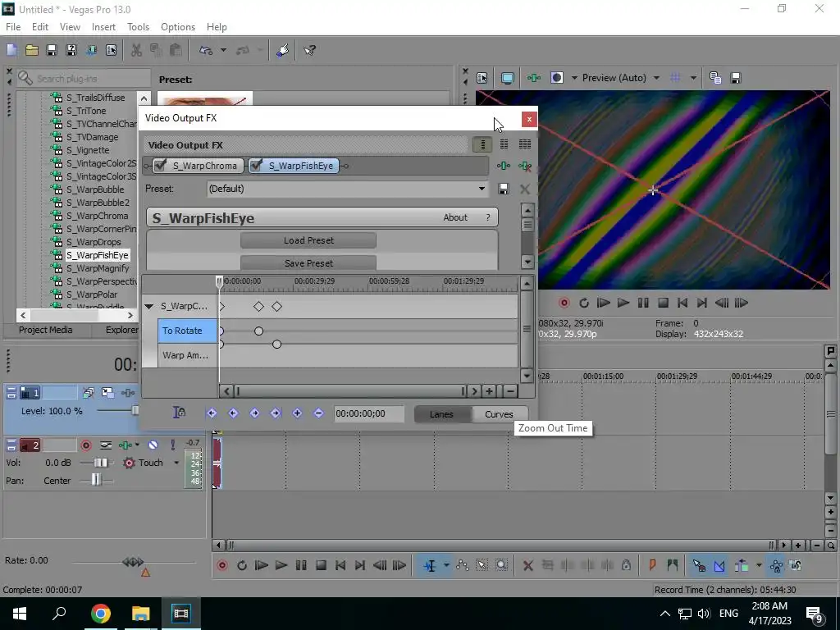Select S_WarpChroma in plug-in list
Screen dimensions: 840x630
pyautogui.click(x=97, y=216)
